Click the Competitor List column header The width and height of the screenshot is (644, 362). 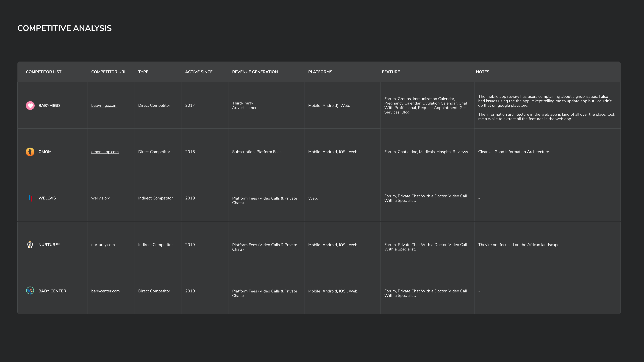[44, 72]
